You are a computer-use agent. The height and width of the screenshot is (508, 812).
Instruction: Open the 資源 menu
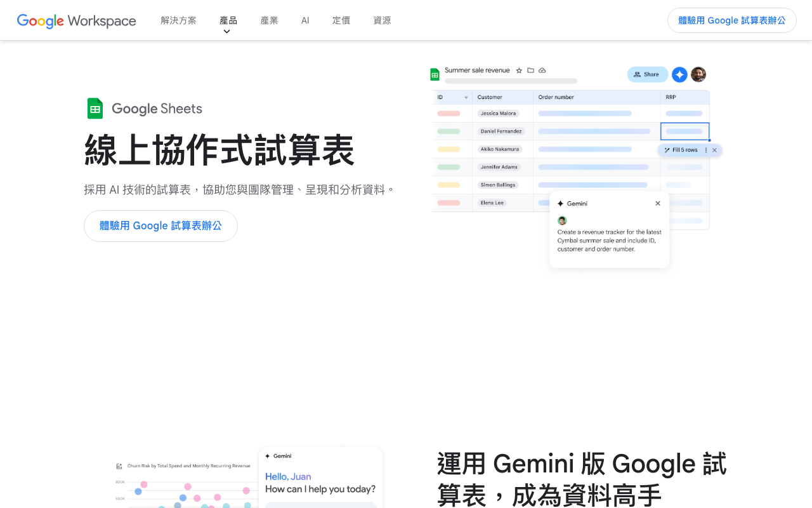[x=382, y=20]
